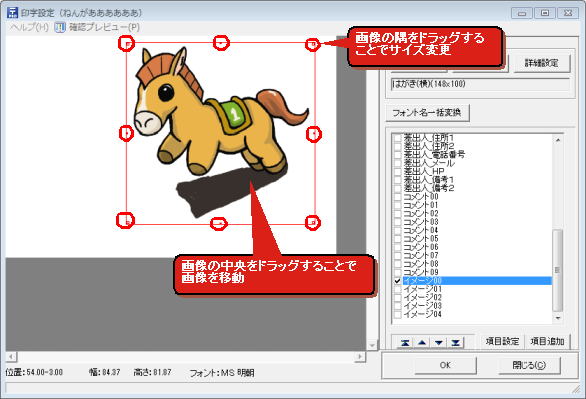
Task: Select the 差出人_備考2 list row
Action: (x=476, y=188)
